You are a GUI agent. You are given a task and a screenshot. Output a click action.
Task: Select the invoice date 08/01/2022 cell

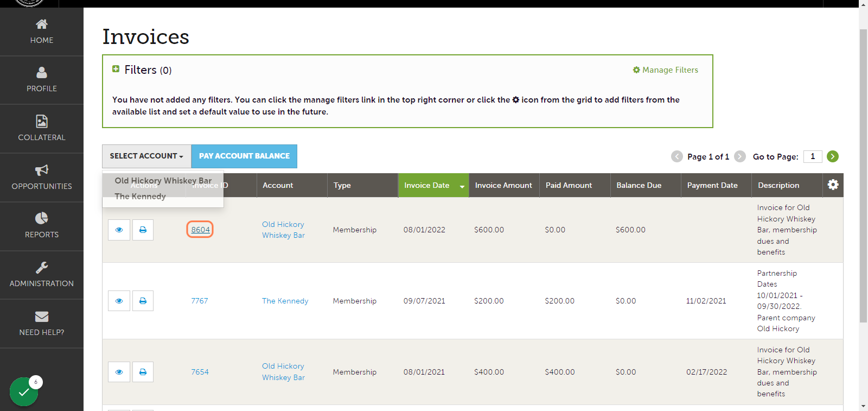click(x=424, y=230)
